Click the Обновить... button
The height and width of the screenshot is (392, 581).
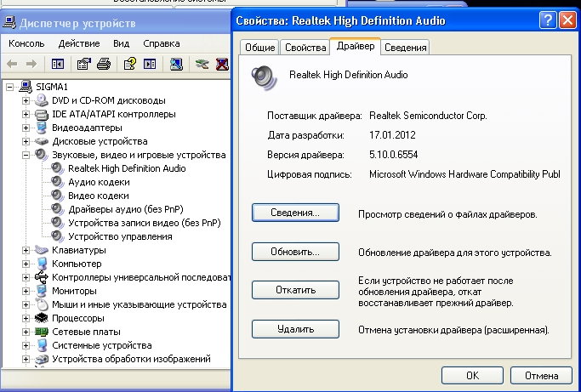pos(295,252)
